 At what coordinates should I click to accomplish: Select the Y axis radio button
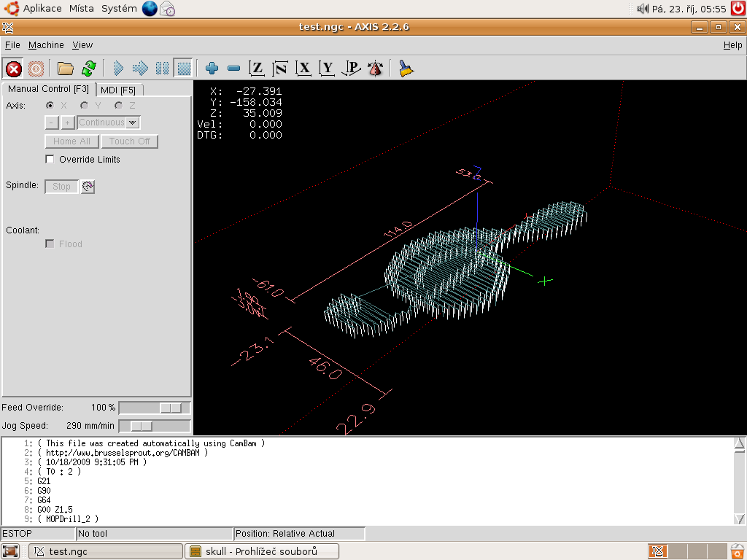click(x=85, y=106)
